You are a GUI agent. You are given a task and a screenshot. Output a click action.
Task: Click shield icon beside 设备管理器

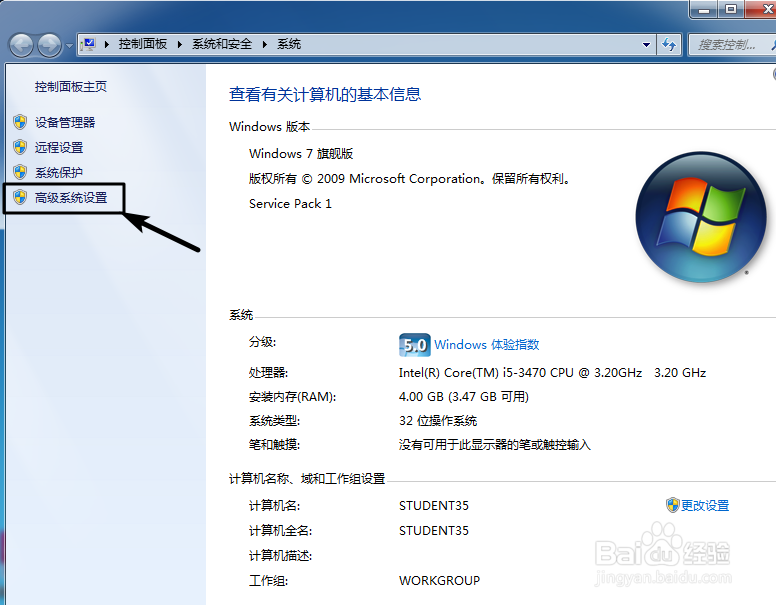pos(20,122)
